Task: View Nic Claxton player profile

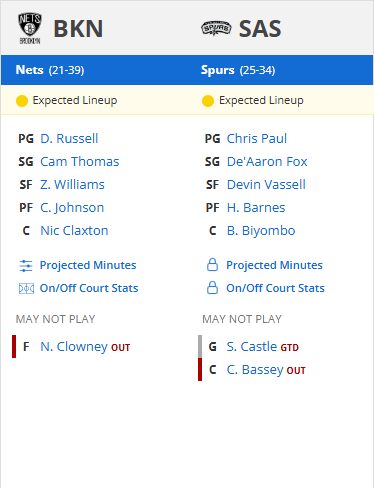Action: (x=74, y=231)
